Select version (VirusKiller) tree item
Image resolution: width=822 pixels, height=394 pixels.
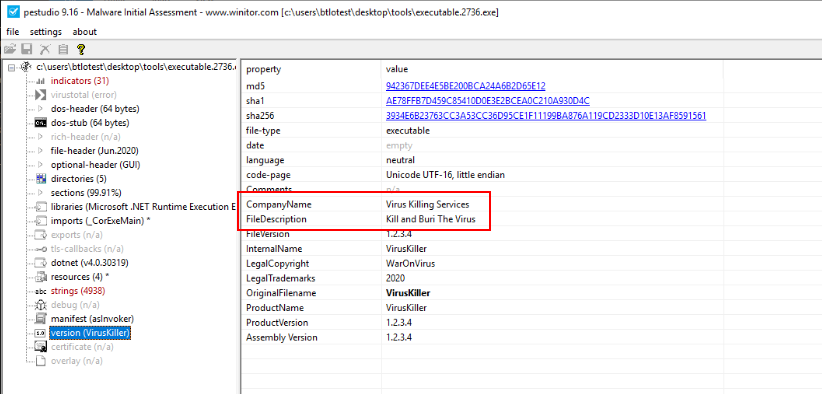tap(90, 333)
